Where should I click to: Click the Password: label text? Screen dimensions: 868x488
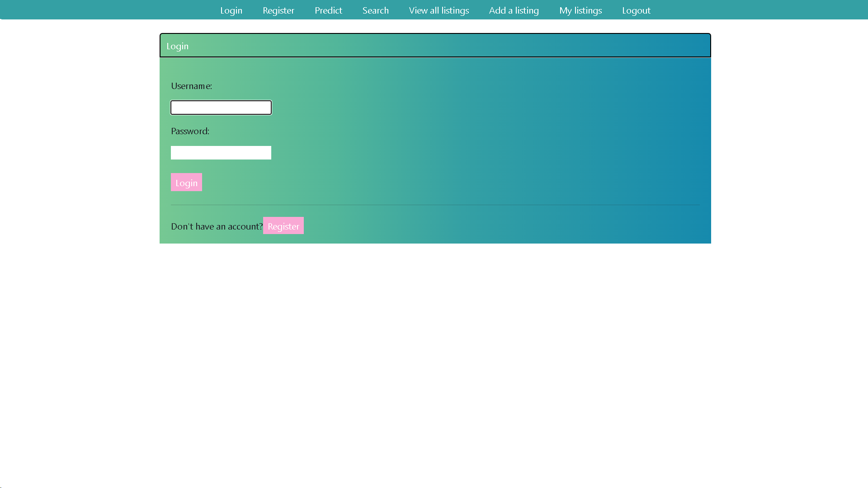coord(190,131)
